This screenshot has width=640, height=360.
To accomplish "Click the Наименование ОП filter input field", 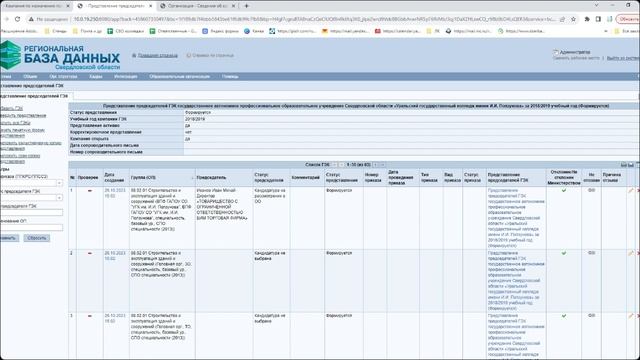I will tap(31, 227).
